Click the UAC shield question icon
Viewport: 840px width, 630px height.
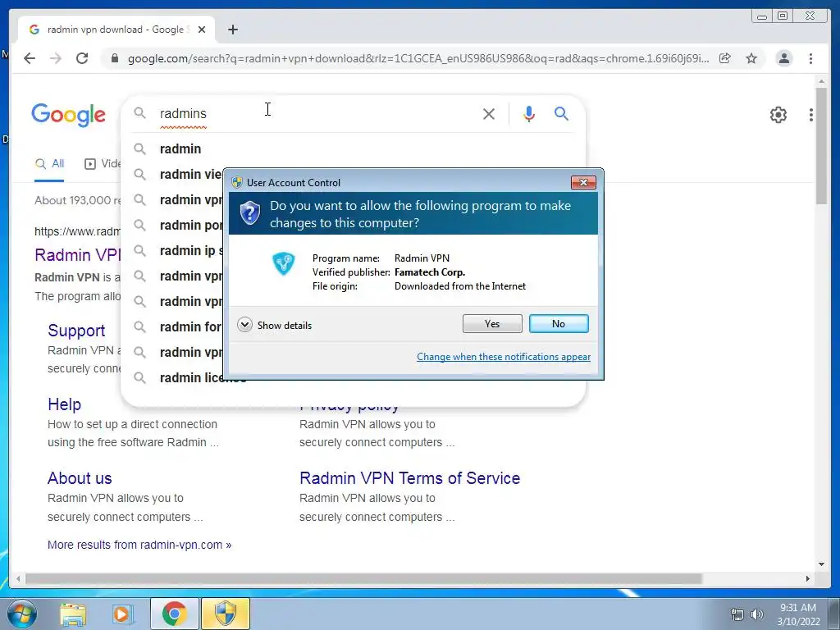pos(249,213)
